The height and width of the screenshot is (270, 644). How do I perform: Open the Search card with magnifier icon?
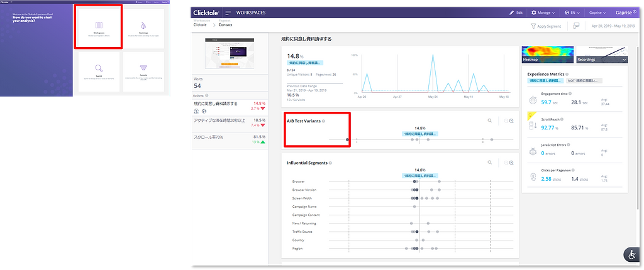click(99, 72)
